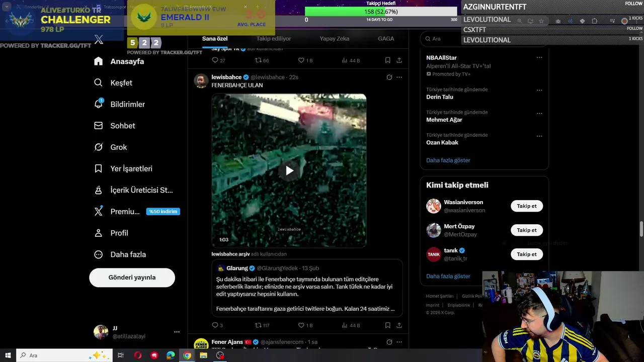This screenshot has width=644, height=362.
Task: Open Profil in the sidebar
Action: click(x=112, y=233)
